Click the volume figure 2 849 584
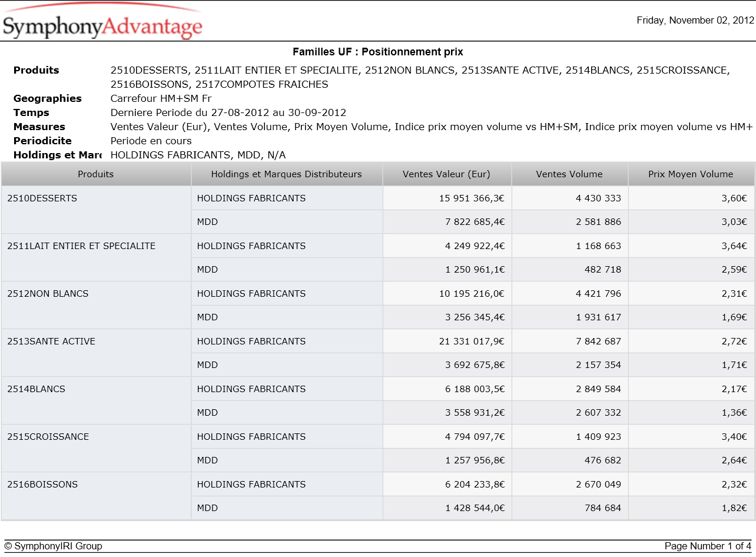The image size is (756, 557). (x=598, y=389)
